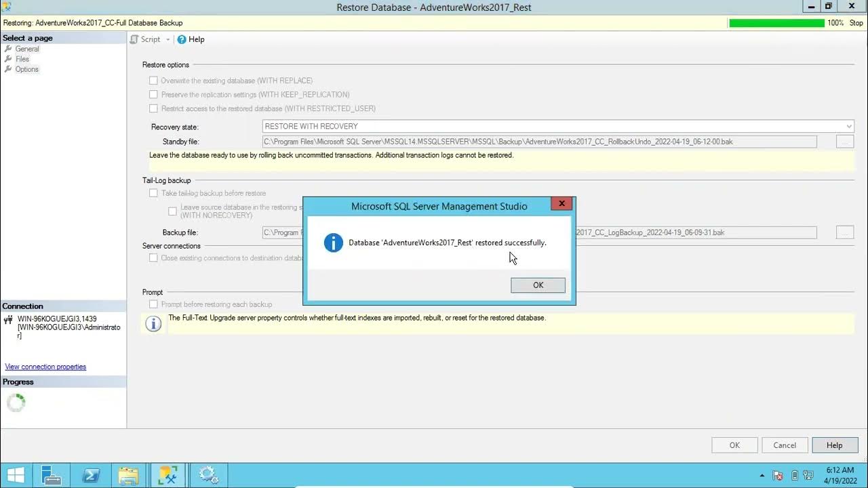Click the green restore progress bar
This screenshot has height=488, width=868.
pos(776,23)
